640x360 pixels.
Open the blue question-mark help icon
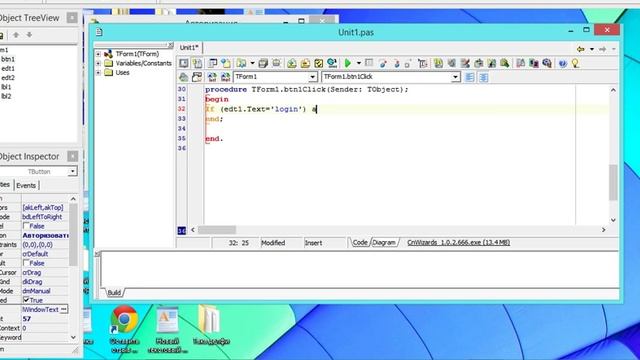click(563, 64)
